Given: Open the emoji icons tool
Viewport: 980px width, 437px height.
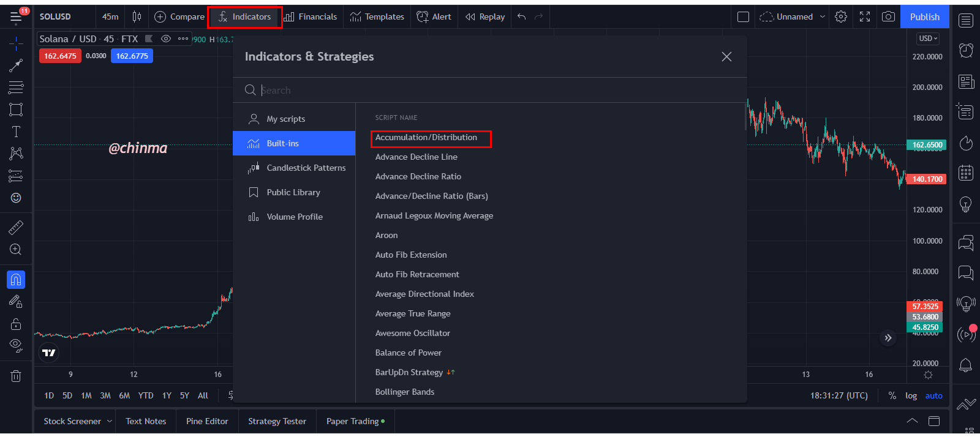Looking at the screenshot, I should [x=16, y=198].
